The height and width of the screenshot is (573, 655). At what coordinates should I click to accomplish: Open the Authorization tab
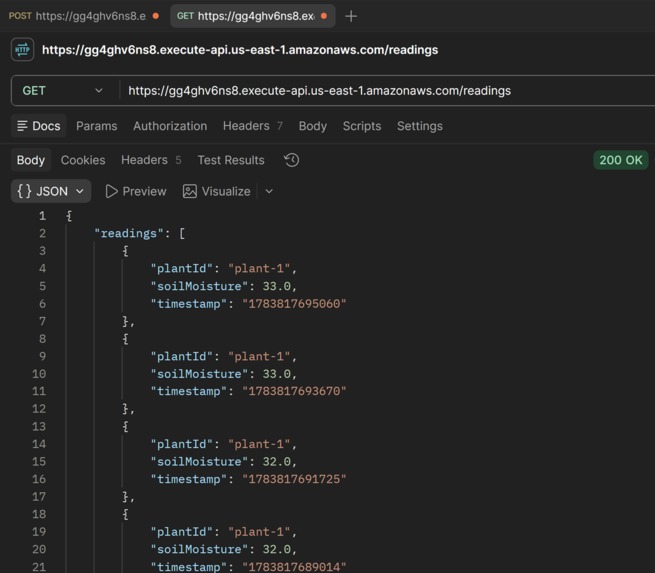(170, 126)
